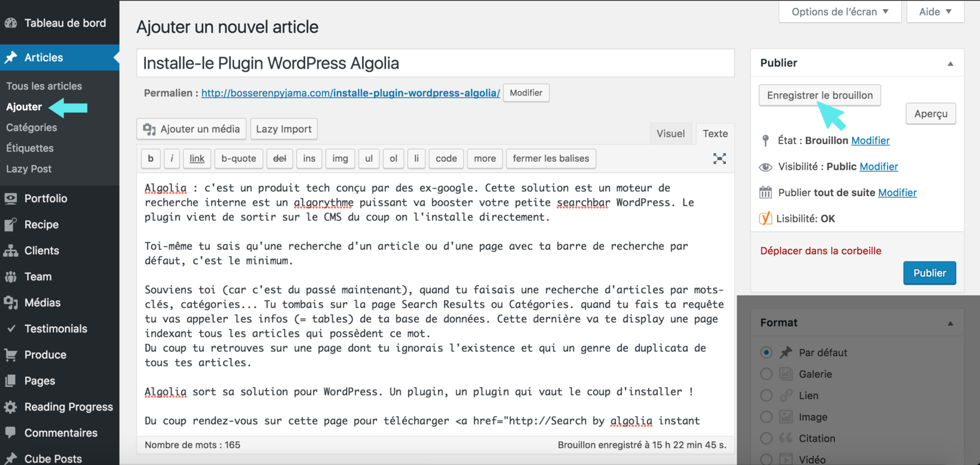Insert bold with the b button

(x=151, y=159)
